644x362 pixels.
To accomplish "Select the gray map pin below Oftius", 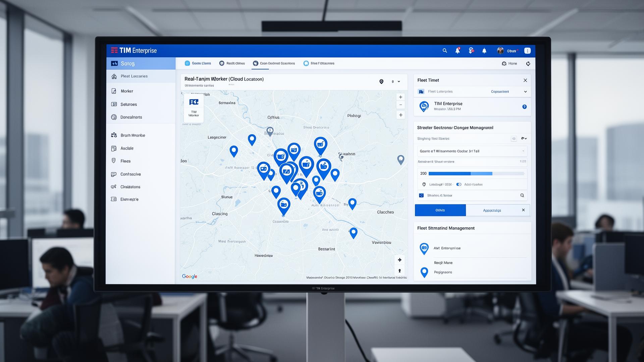I will pos(270,131).
